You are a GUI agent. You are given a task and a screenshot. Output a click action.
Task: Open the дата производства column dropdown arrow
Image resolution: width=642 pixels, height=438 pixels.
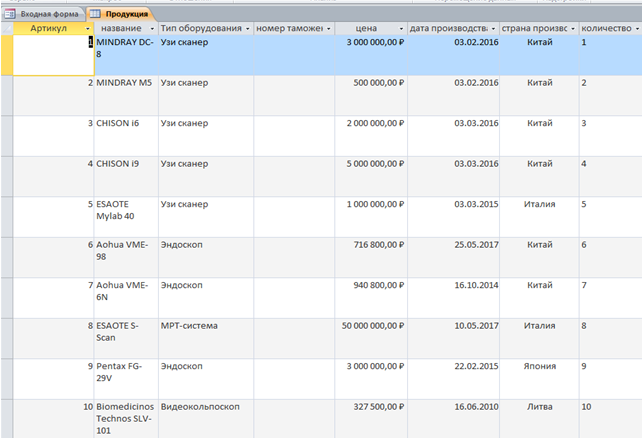pos(493,29)
